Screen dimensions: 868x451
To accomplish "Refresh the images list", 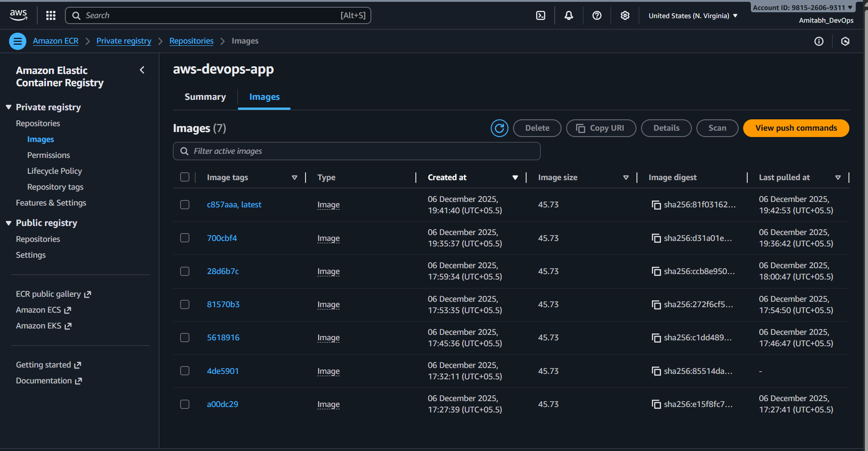I will click(x=499, y=128).
